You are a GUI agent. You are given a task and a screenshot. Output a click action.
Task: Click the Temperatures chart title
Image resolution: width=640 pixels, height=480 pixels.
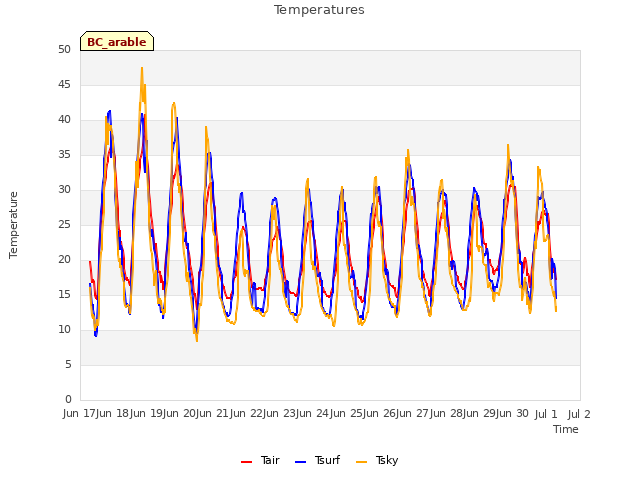319,10
